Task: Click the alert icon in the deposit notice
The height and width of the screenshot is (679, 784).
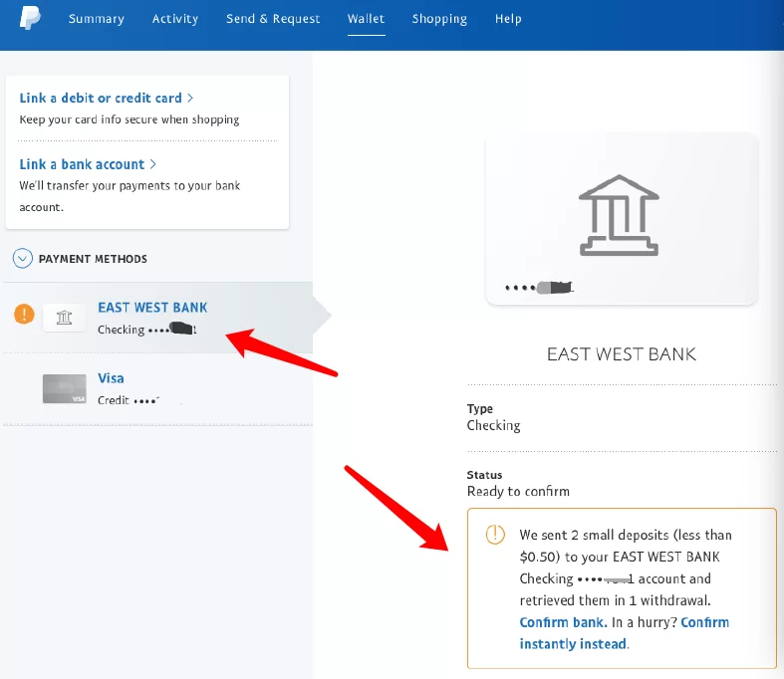Action: pyautogui.click(x=495, y=535)
